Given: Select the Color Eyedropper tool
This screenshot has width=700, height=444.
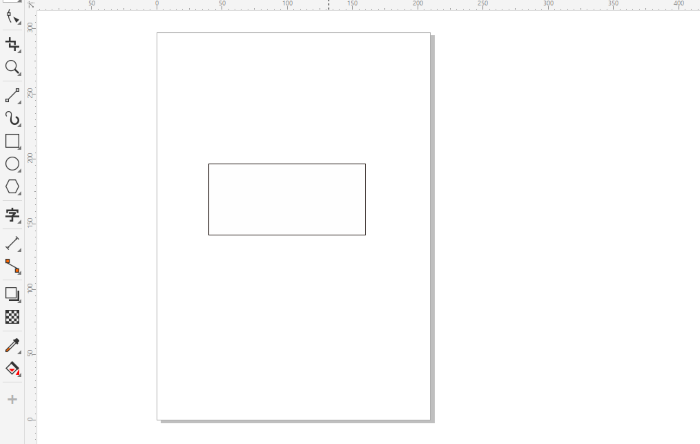Looking at the screenshot, I should [12, 345].
